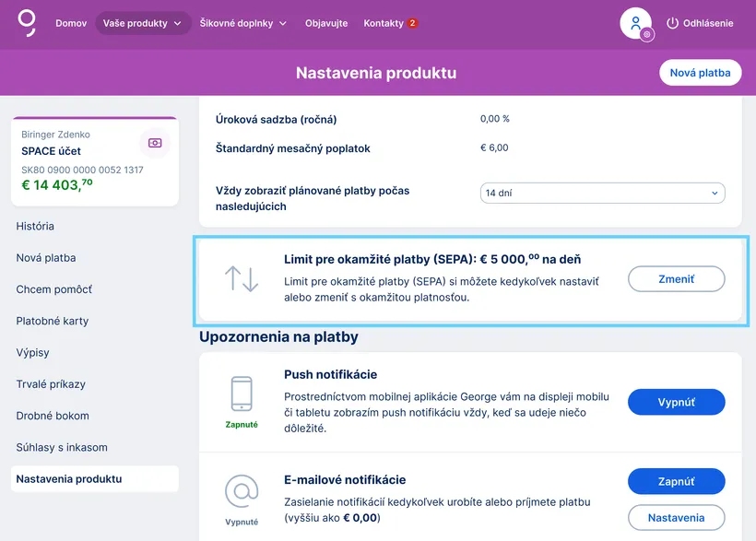Open Výpisy in the sidebar
The height and width of the screenshot is (541, 756).
32,352
